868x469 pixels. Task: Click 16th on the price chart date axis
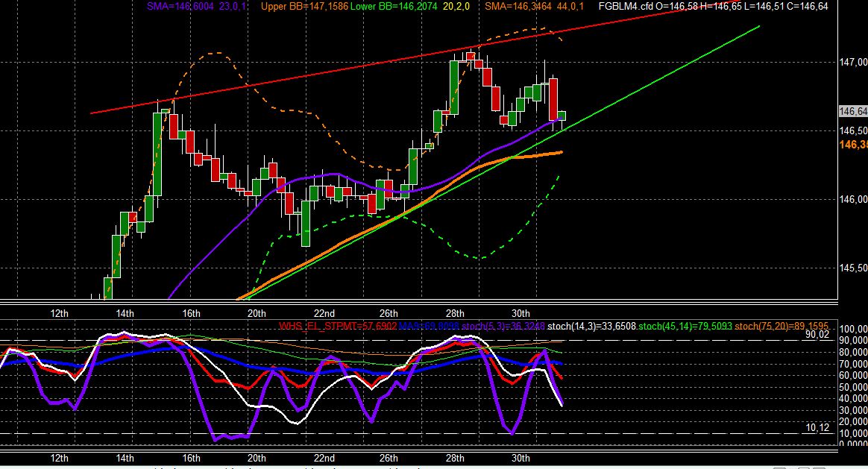tap(192, 313)
